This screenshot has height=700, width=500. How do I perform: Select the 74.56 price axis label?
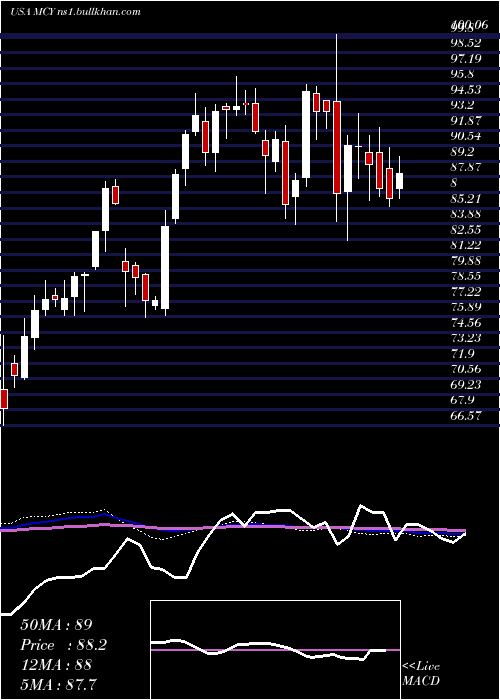coord(466,322)
